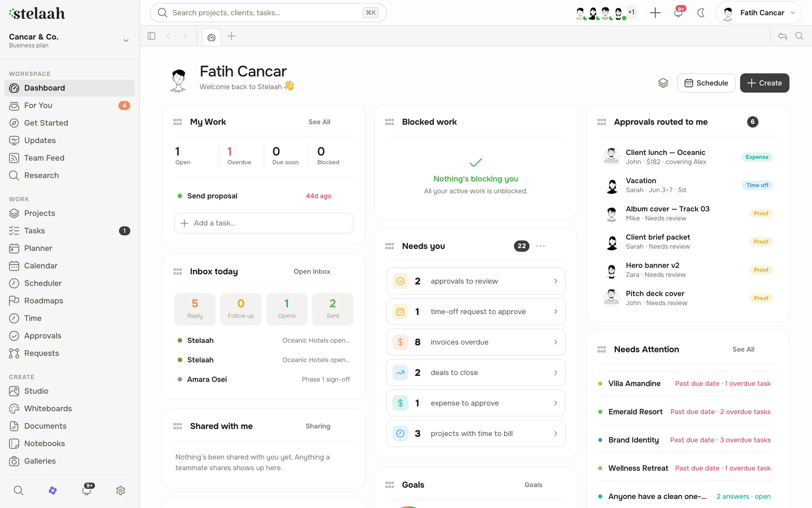Viewport: 812px width, 508px height.
Task: Open team member avatars +1 overflow
Action: [x=631, y=12]
